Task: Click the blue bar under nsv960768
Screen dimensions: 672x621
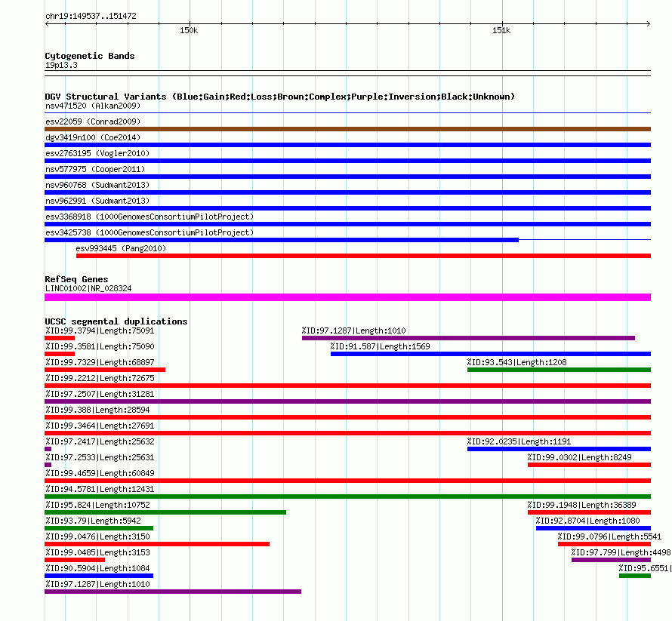Action: (x=347, y=192)
